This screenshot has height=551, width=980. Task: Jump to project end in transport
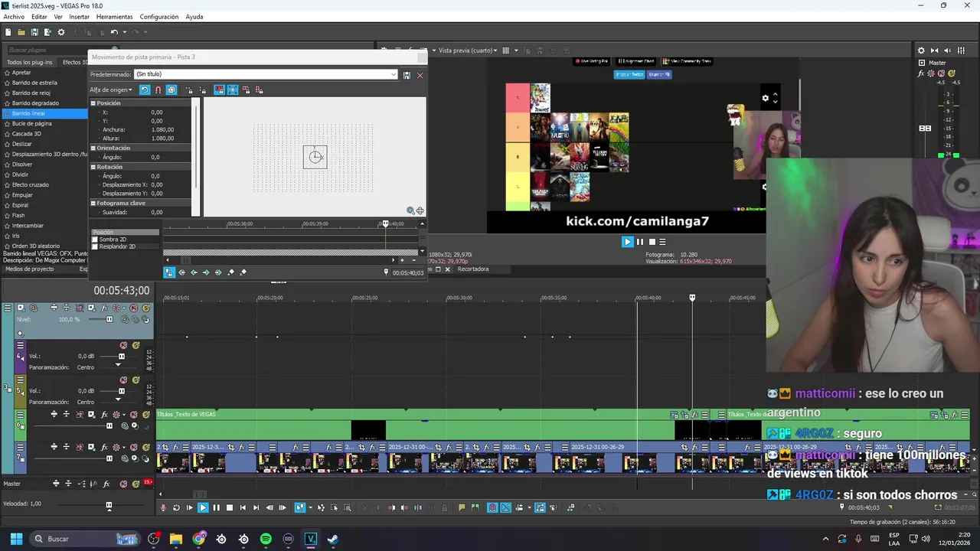tap(256, 507)
